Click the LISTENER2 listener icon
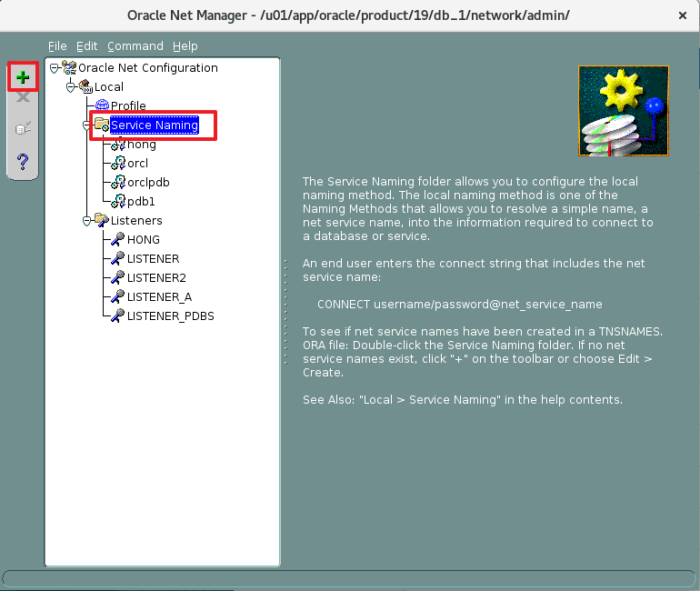700x591 pixels. click(118, 277)
